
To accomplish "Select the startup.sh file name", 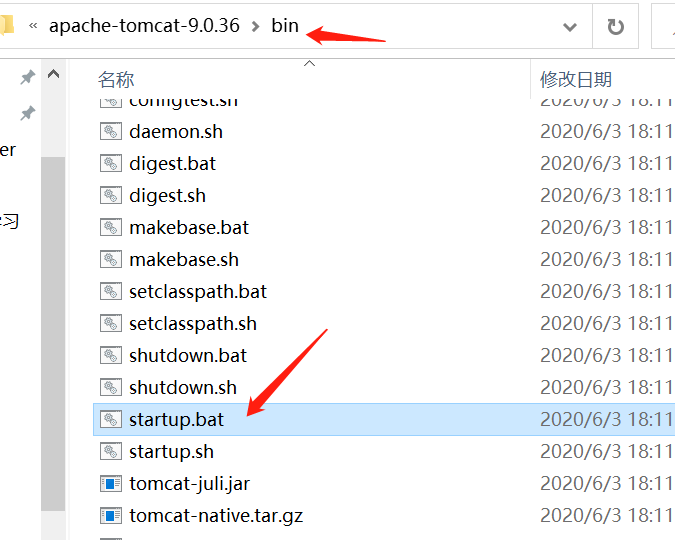I will 171,452.
